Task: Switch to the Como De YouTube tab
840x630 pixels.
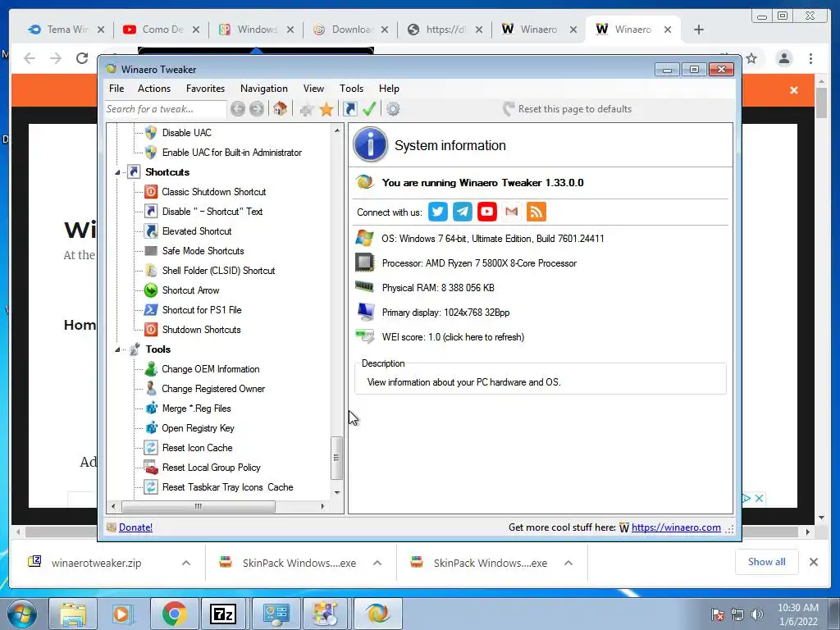Action: pos(161,30)
